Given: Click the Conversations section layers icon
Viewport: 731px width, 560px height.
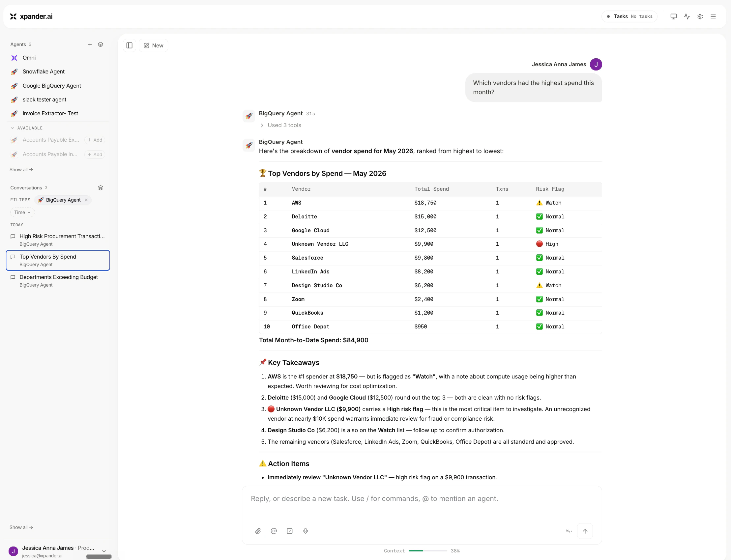Looking at the screenshot, I should pos(101,188).
